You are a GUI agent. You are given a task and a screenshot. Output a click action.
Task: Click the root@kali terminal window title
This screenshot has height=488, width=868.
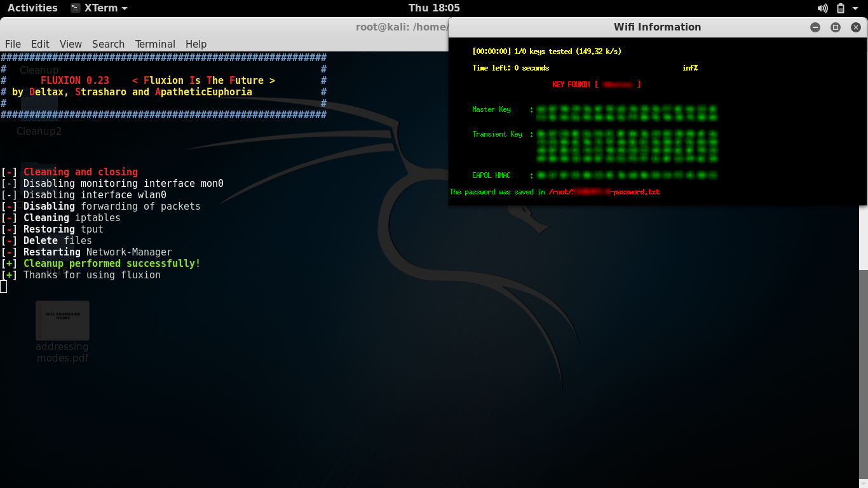pos(402,27)
